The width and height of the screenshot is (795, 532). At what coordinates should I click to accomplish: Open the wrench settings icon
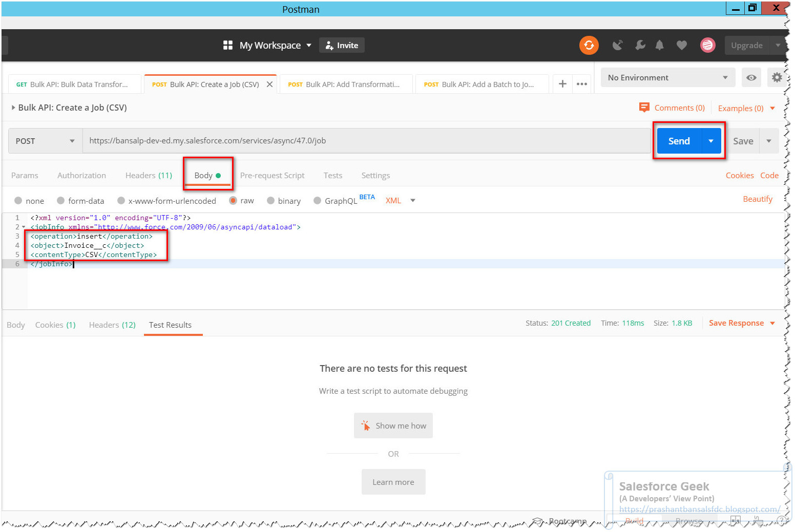point(640,45)
